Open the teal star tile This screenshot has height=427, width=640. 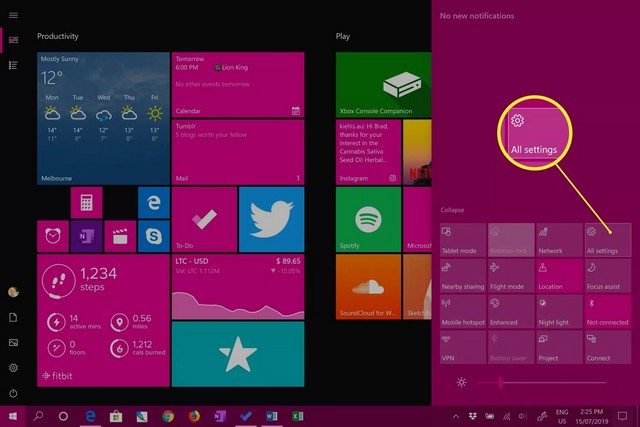point(238,354)
